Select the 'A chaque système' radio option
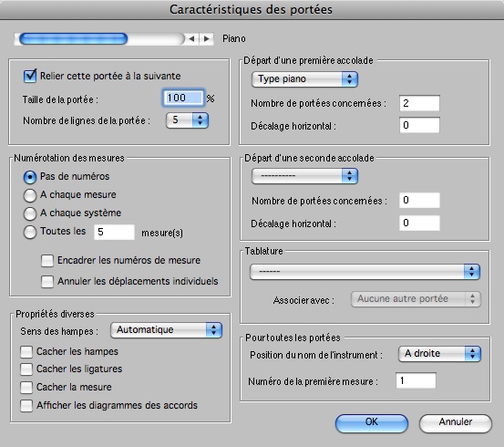504x447 pixels. pos(29,213)
